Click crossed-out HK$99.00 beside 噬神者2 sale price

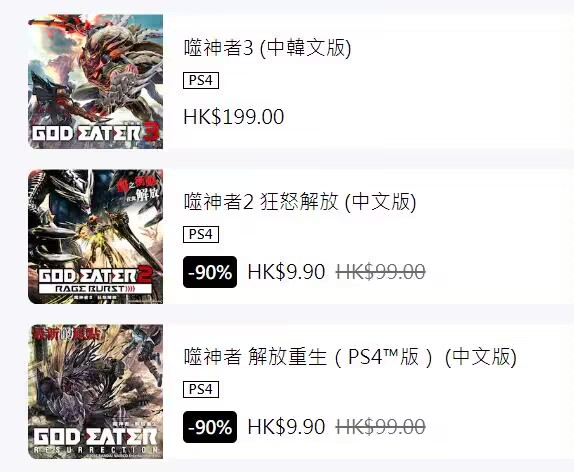pyautogui.click(x=381, y=272)
